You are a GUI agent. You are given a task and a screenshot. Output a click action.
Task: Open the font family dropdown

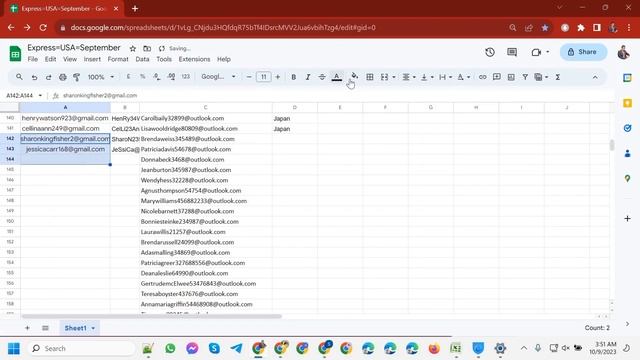click(218, 77)
